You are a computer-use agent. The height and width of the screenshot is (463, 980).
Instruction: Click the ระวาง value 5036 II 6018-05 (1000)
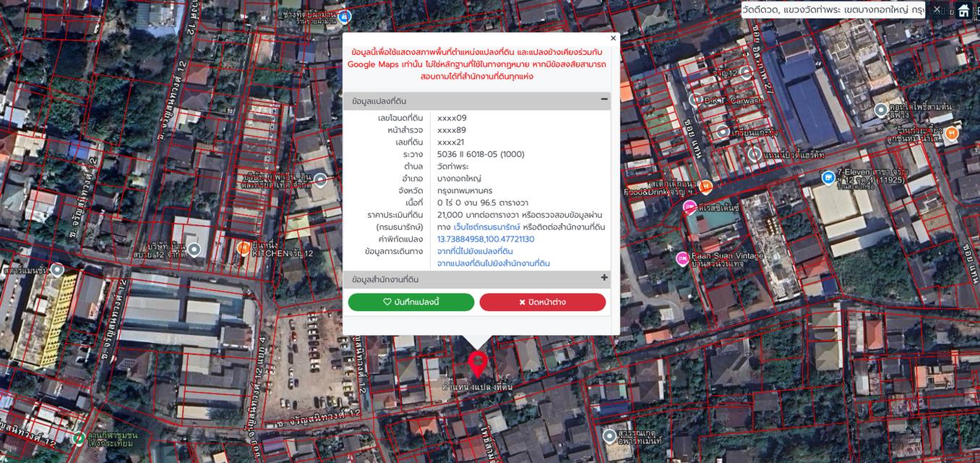481,154
